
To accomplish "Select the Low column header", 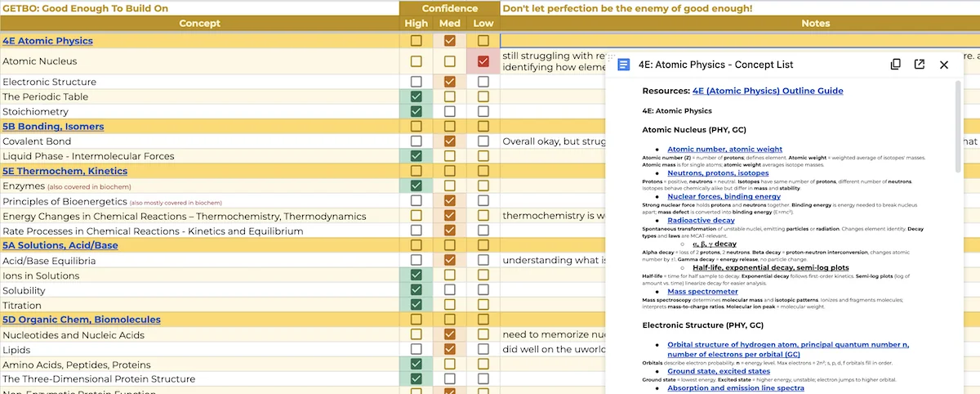I will pyautogui.click(x=483, y=24).
